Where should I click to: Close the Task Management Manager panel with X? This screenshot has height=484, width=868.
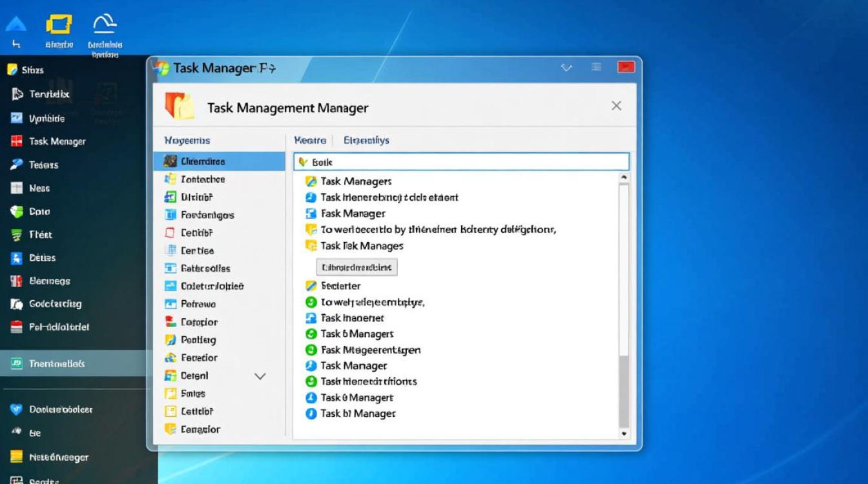[616, 106]
